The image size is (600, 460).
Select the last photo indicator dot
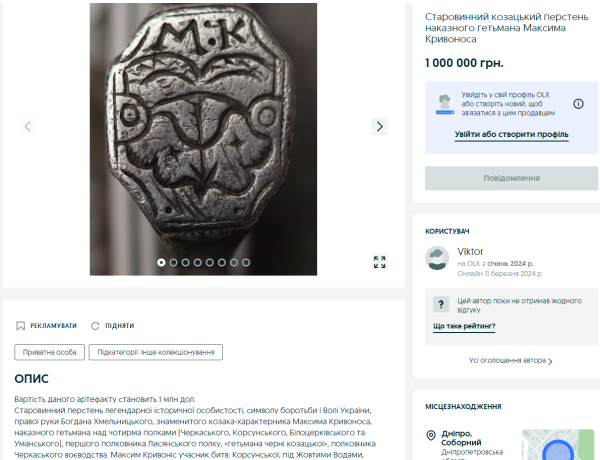click(x=247, y=262)
